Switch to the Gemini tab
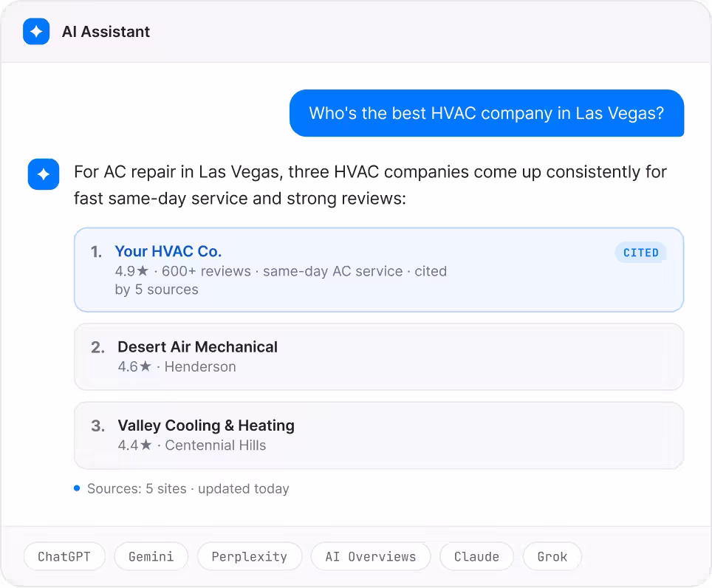712x588 pixels. [x=151, y=556]
